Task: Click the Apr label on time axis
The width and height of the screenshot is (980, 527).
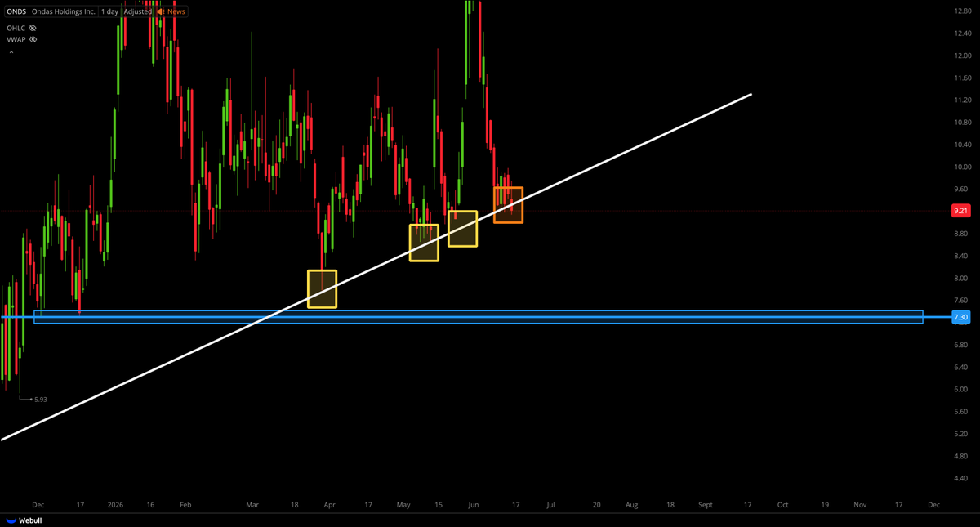Action: [x=329, y=505]
